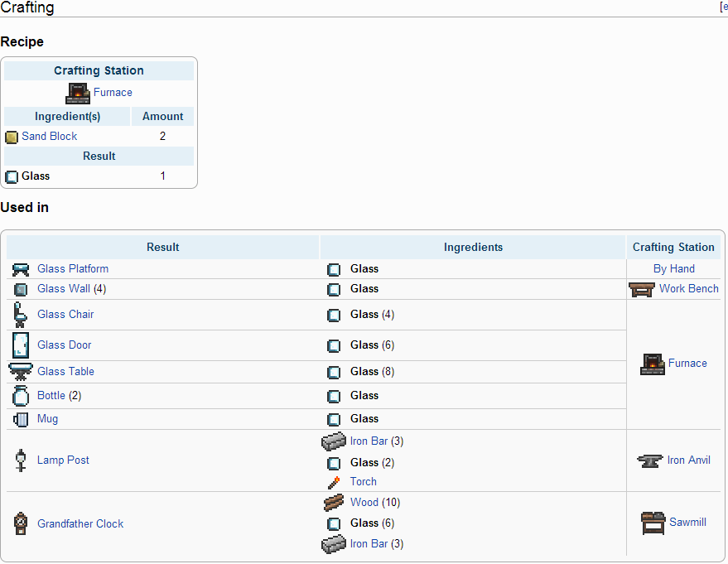This screenshot has width=728, height=564.
Task: Open the Wood link
Action: pyautogui.click(x=364, y=502)
